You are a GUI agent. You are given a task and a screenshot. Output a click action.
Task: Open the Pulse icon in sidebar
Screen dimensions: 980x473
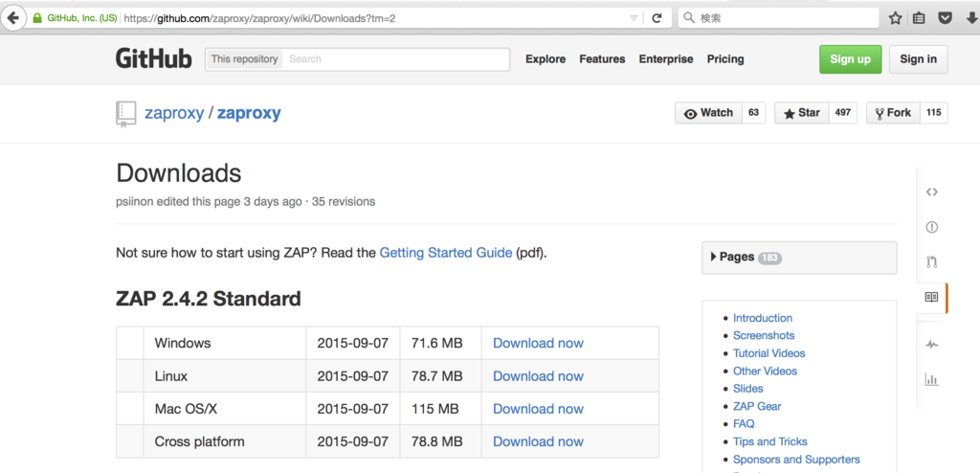click(932, 344)
